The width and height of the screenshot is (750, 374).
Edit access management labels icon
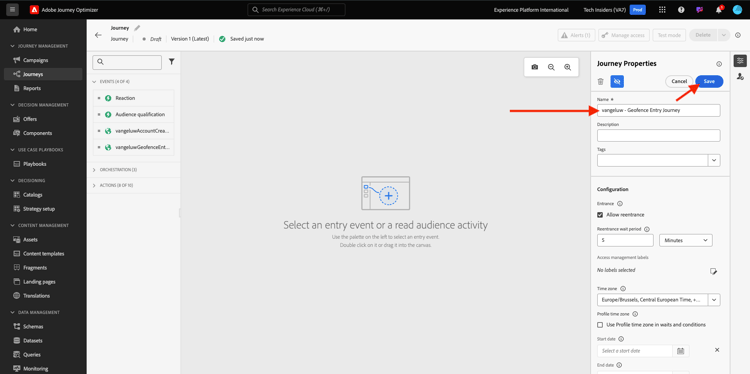[x=713, y=271]
